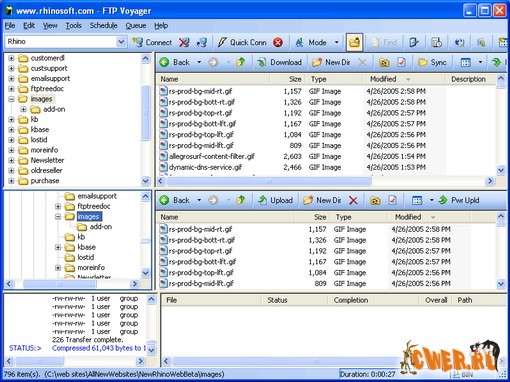
Task: Click the highlighted folder toggle icon in main toolbar
Action: tap(354, 42)
